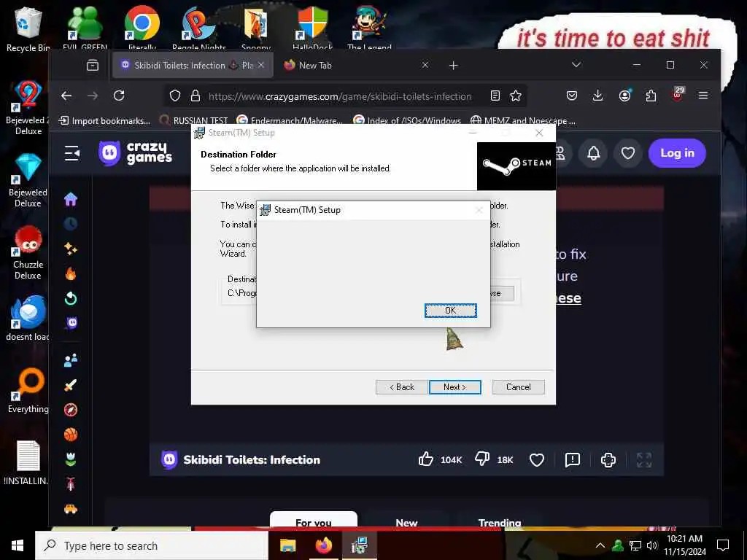Switch to the New games tab
Viewport: 747px width, 560px height.
[x=406, y=522]
